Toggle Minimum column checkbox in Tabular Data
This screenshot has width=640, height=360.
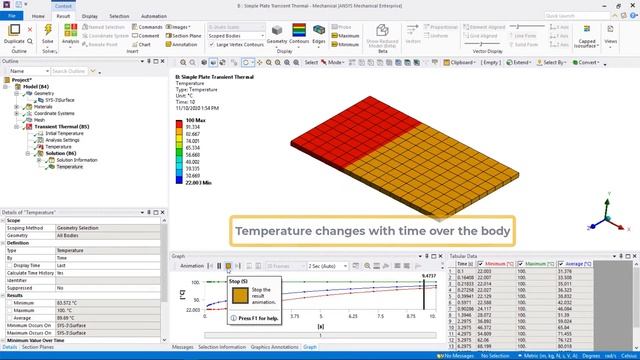[480, 264]
